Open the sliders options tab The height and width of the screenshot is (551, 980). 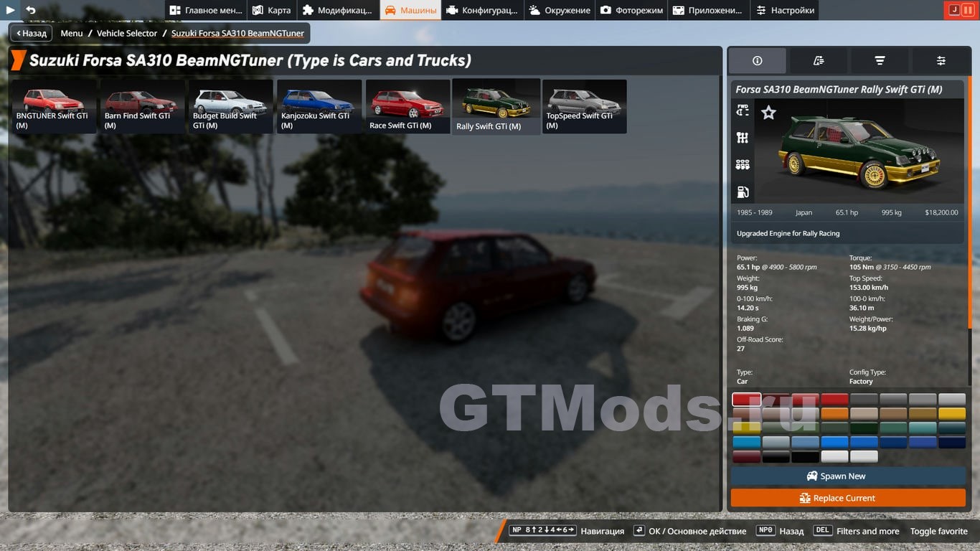(x=941, y=61)
